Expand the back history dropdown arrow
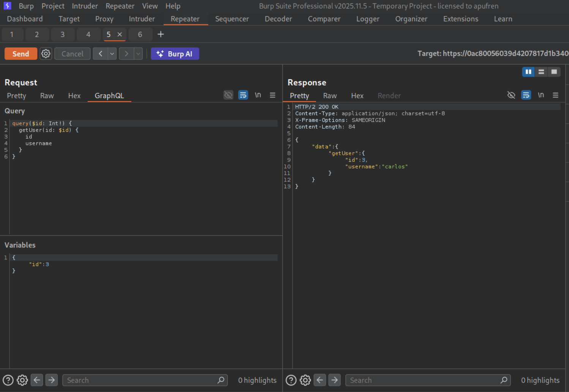Image resolution: width=569 pixels, height=392 pixels. click(112, 54)
